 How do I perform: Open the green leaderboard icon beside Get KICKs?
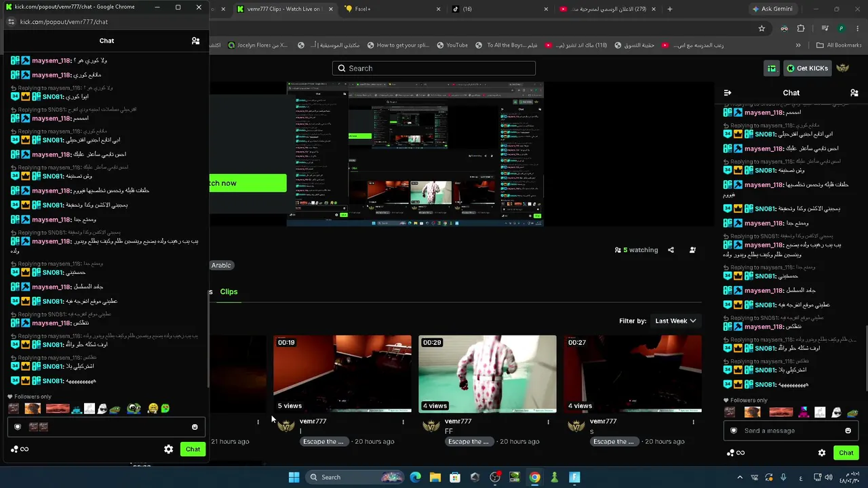tap(772, 68)
